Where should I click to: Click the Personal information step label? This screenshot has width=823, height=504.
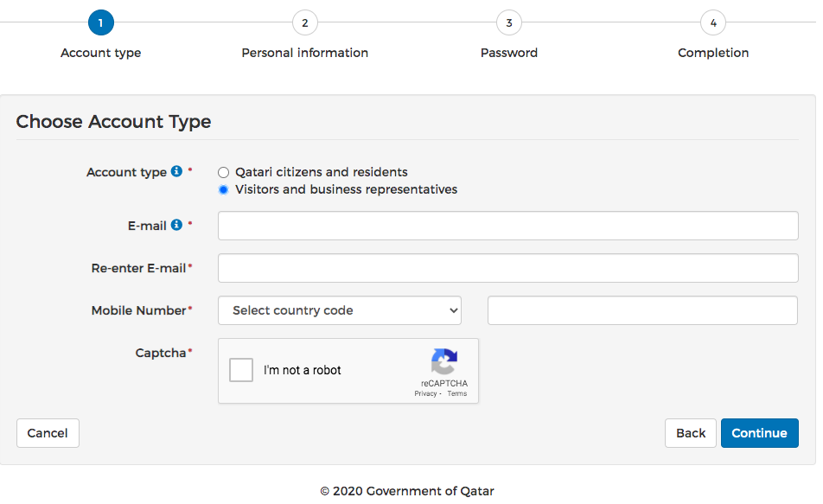pos(305,53)
